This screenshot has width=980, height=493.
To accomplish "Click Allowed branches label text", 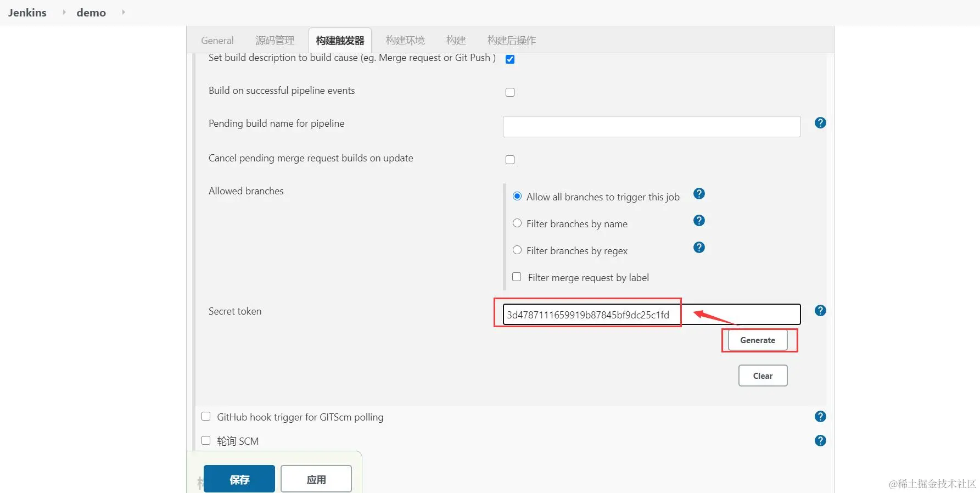I will coord(246,191).
